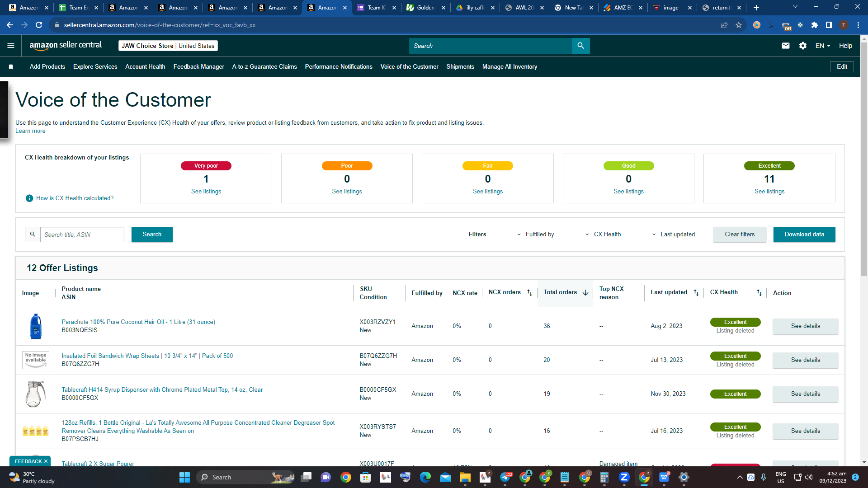Click the info icon beside CX Health calculated
The width and height of the screenshot is (868, 488).
29,198
